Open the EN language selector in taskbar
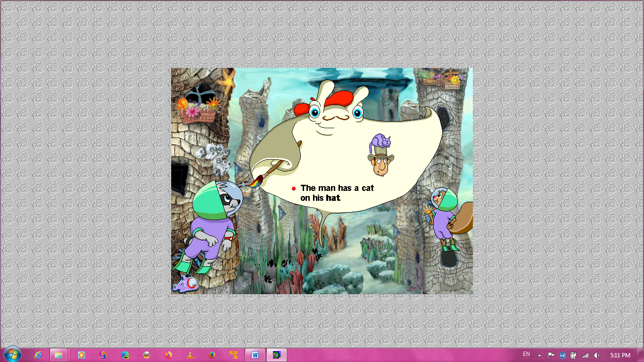Image resolution: width=644 pixels, height=362 pixels. point(526,354)
